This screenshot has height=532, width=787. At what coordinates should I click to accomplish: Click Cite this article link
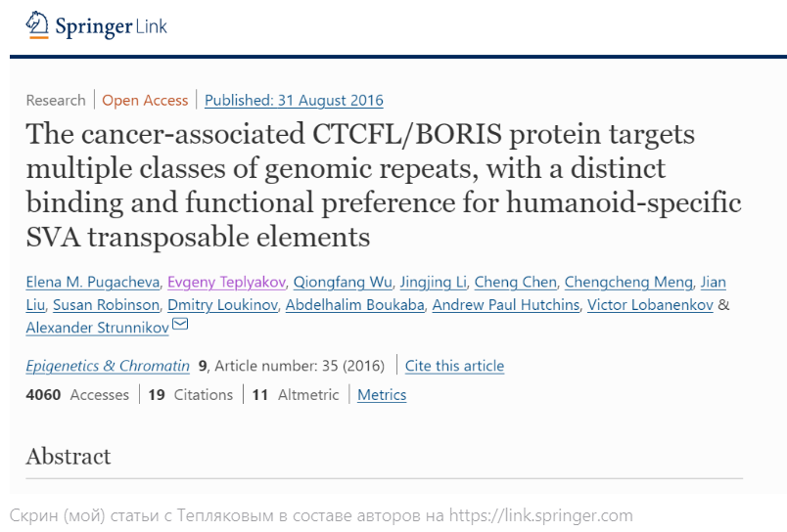[454, 366]
